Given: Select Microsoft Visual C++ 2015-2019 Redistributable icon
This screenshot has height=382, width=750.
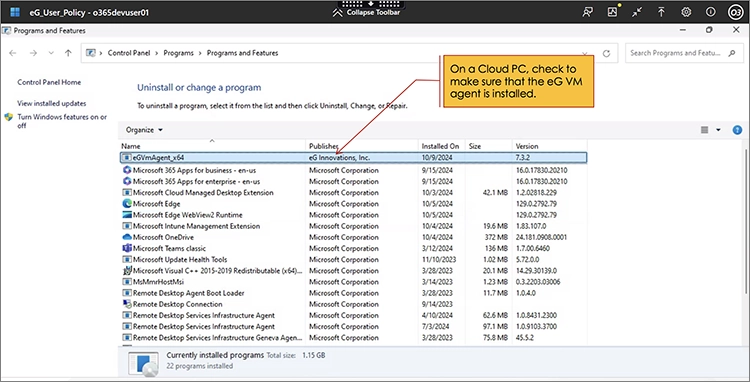Looking at the screenshot, I should pos(127,271).
